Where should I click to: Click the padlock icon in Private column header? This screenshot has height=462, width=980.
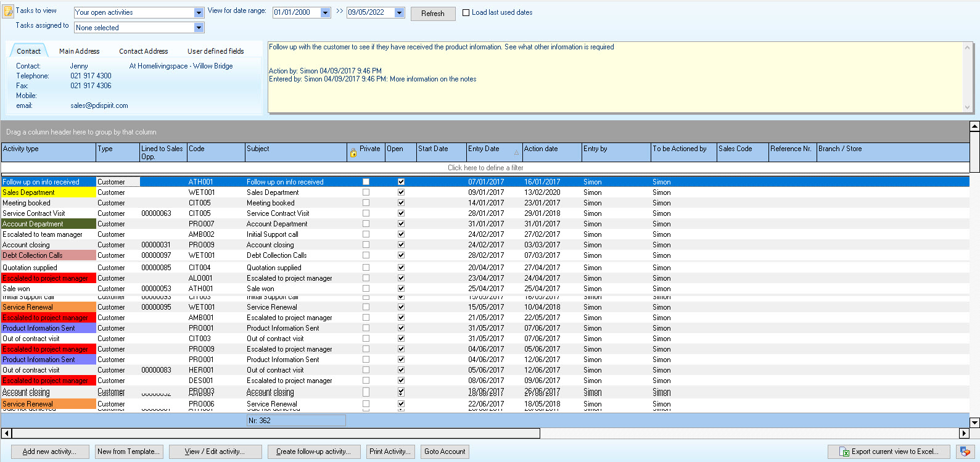(x=353, y=152)
